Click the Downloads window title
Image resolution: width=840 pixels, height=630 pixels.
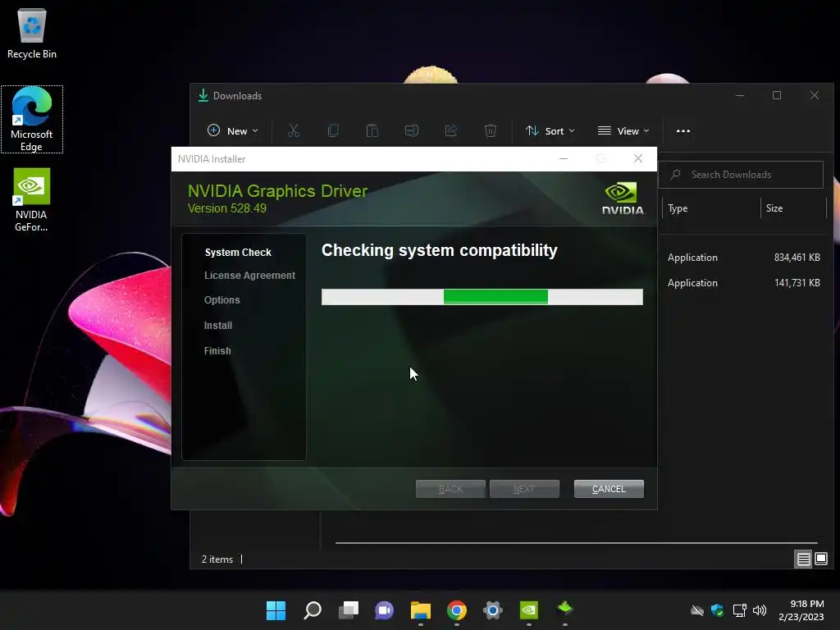point(237,96)
